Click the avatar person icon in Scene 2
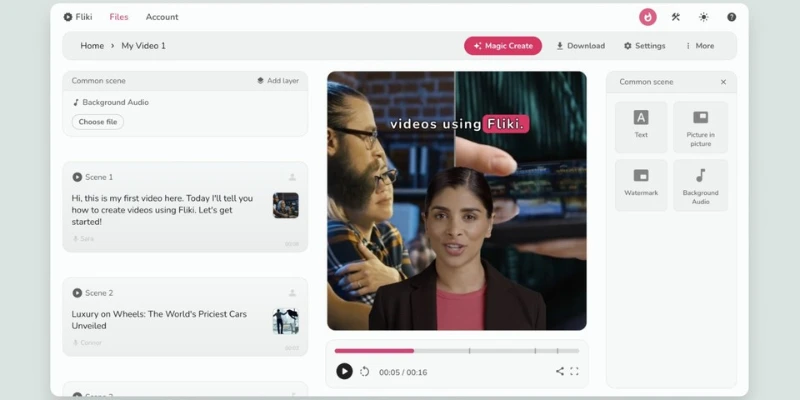 [x=292, y=293]
